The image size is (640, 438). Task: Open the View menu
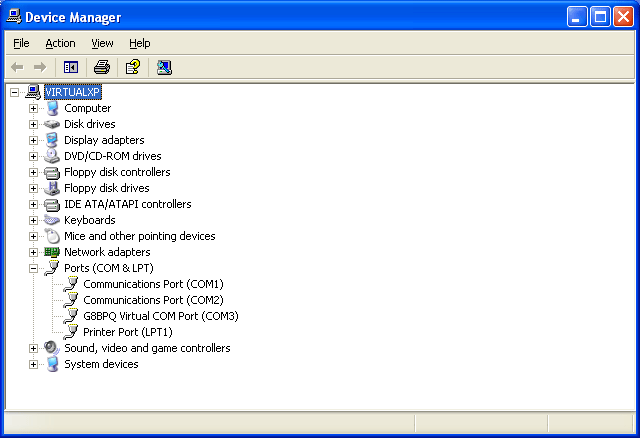102,43
